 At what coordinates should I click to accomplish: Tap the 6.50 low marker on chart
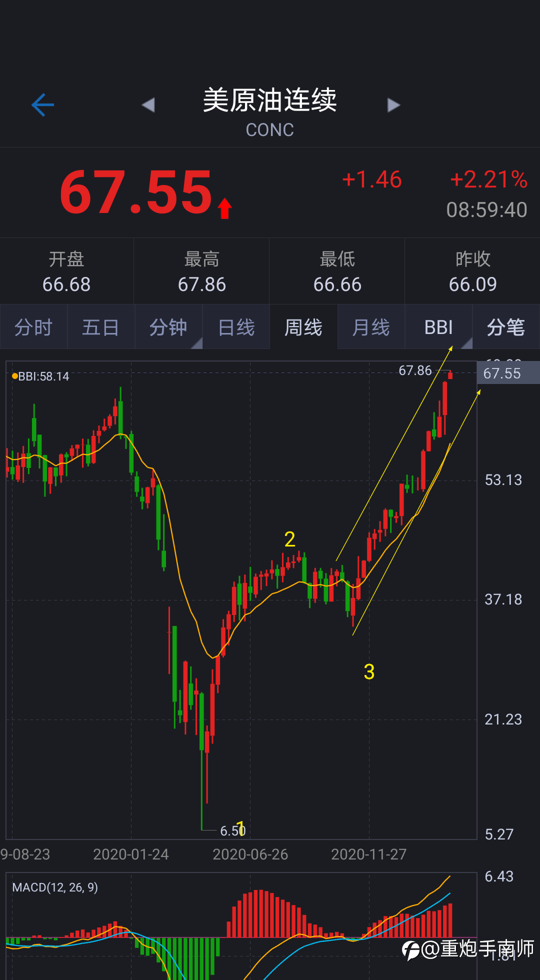point(232,830)
